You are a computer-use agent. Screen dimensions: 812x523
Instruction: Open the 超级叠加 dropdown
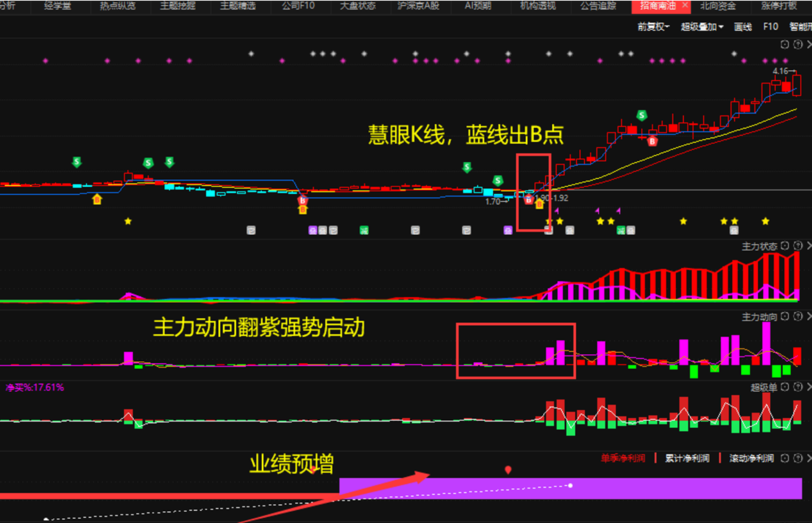point(702,27)
